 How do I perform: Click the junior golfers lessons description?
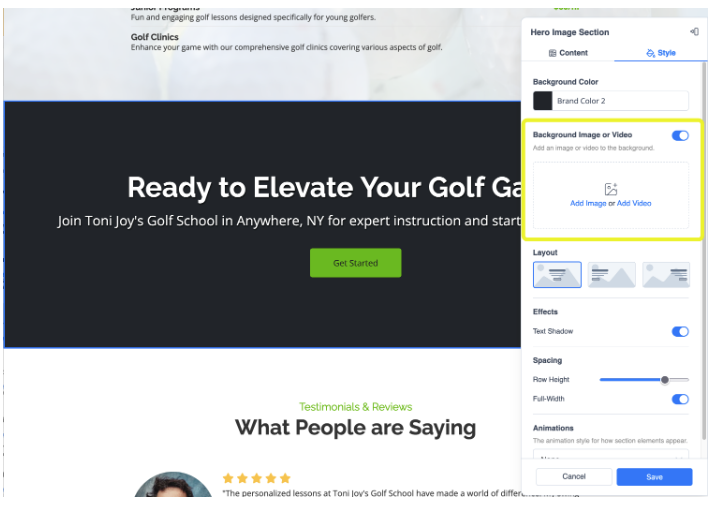[x=253, y=17]
